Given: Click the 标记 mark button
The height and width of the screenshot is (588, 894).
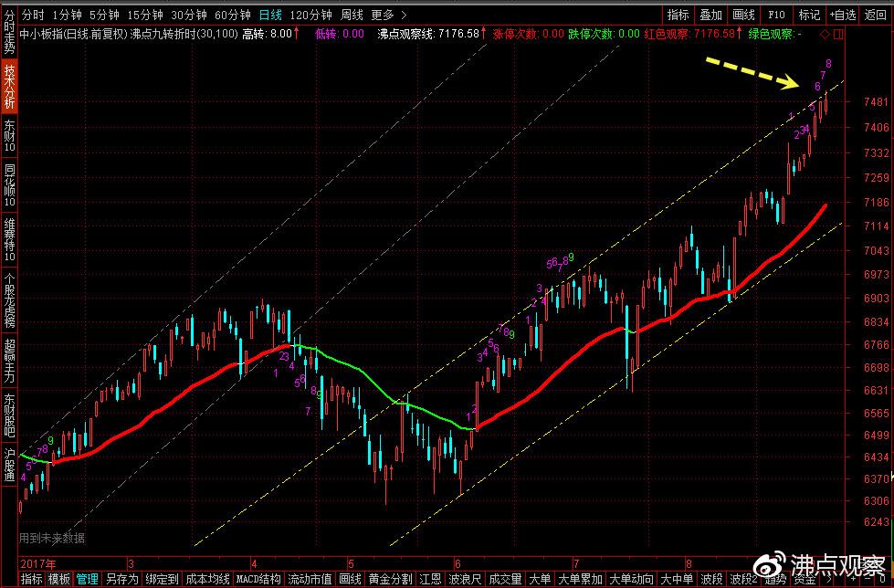Looking at the screenshot, I should [809, 15].
